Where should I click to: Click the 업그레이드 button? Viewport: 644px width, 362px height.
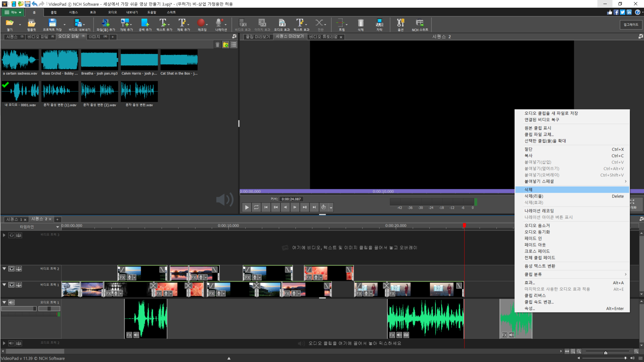tap(631, 24)
